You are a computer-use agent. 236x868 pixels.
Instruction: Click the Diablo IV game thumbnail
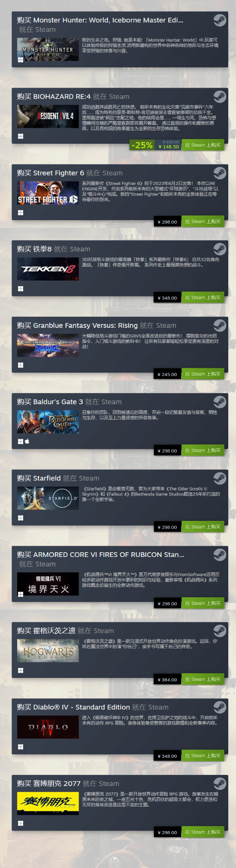click(x=48, y=727)
